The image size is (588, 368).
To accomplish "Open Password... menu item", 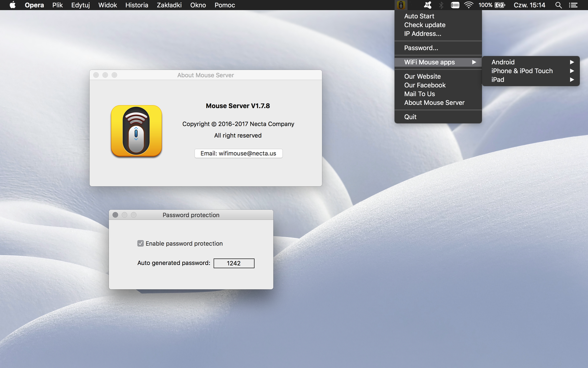I will tap(438, 48).
